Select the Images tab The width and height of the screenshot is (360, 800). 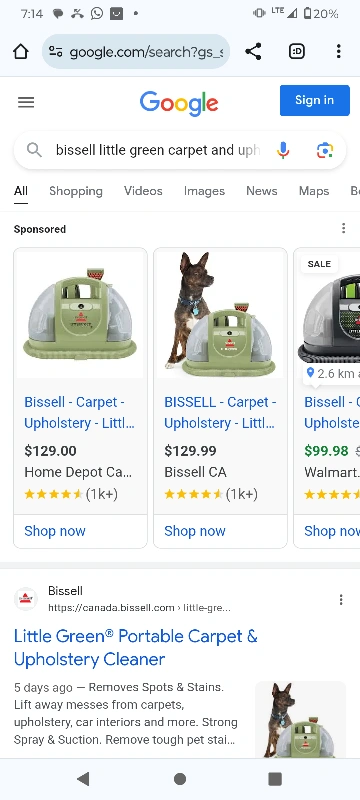(204, 191)
